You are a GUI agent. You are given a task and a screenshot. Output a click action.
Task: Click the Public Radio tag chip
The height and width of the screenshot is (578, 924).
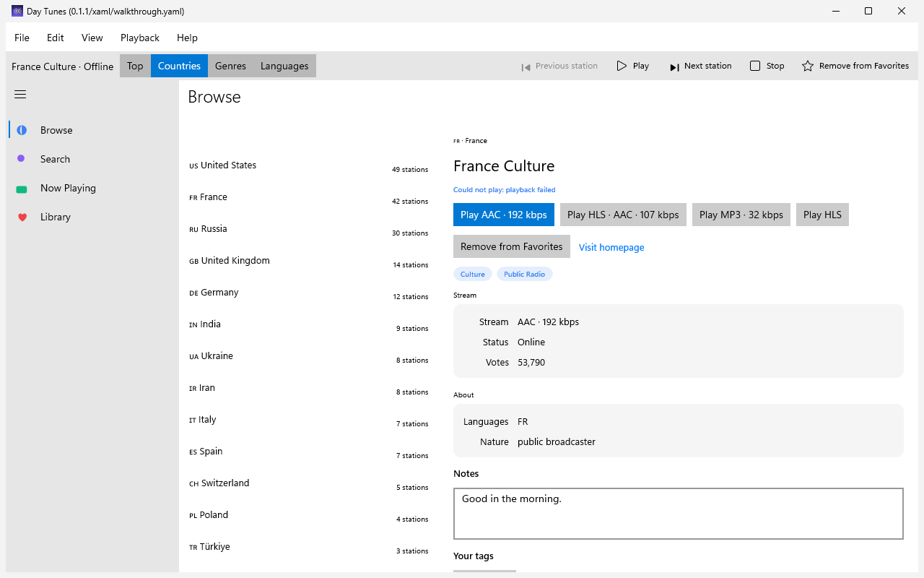pyautogui.click(x=524, y=274)
